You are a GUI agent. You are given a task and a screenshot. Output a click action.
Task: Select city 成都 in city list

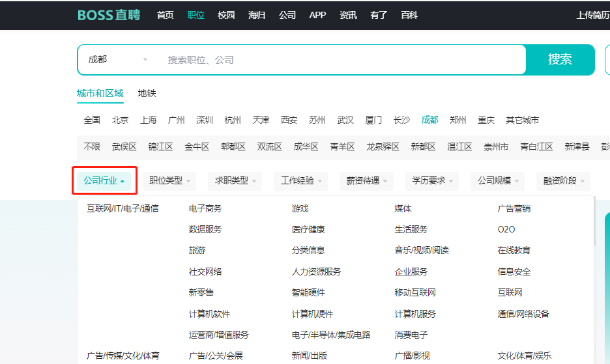pyautogui.click(x=430, y=120)
